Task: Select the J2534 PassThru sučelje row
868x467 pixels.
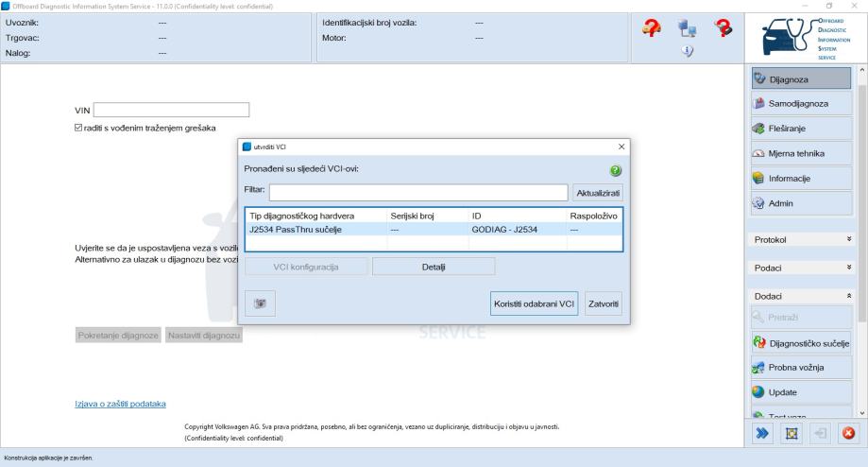Action: [434, 230]
